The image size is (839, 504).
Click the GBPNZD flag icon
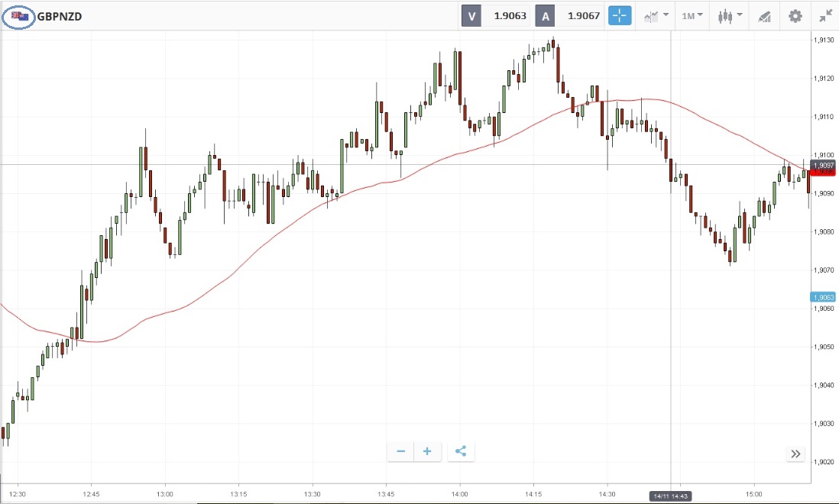[19, 15]
